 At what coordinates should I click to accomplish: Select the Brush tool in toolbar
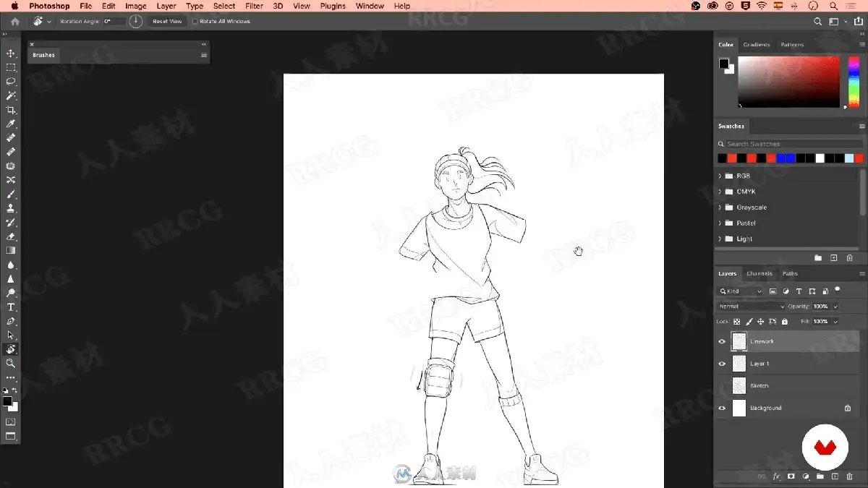pos(11,194)
